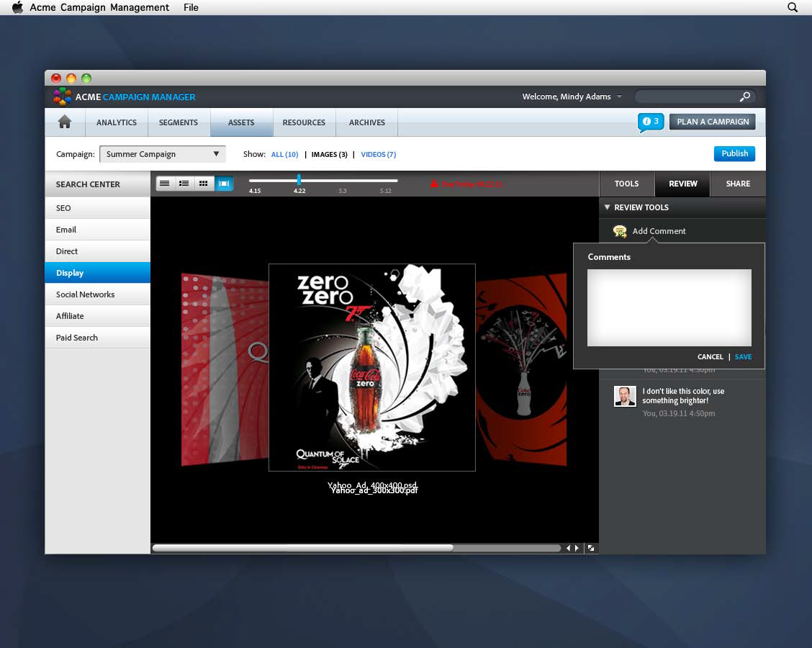Show ALL (10) assets

click(x=284, y=154)
